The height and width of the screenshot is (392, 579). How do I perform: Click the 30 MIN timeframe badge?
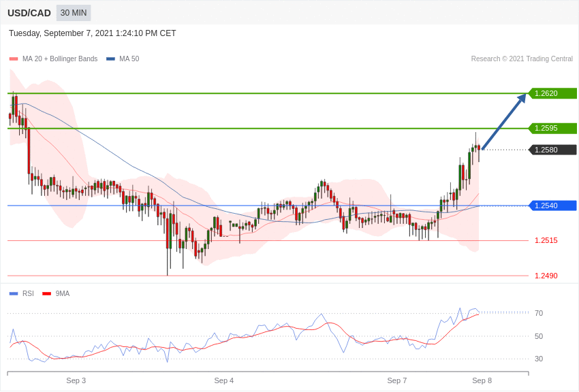(x=74, y=13)
